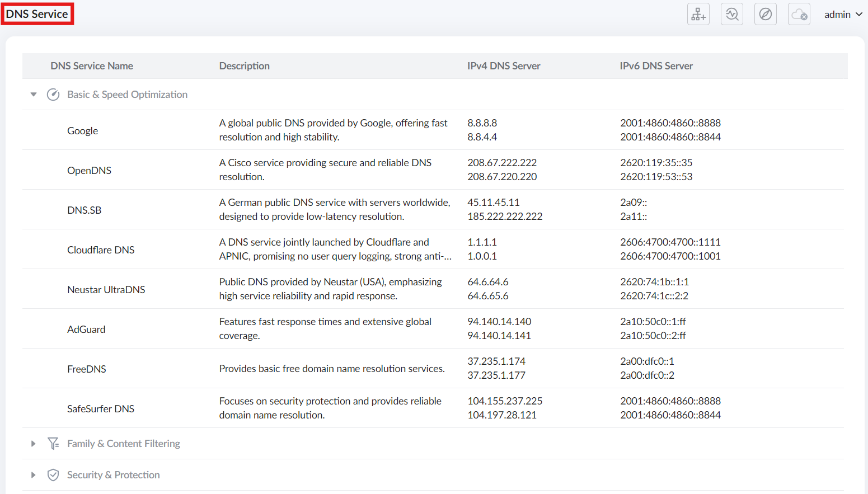Viewport: 868px width, 494px height.
Task: Click the 1.0.0.1 IPv4 address
Action: (482, 256)
